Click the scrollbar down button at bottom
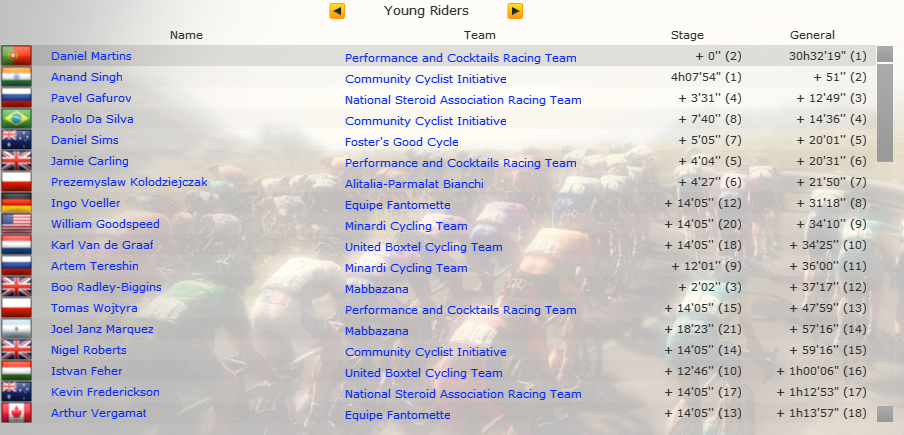This screenshot has width=904, height=435. pos(885,414)
